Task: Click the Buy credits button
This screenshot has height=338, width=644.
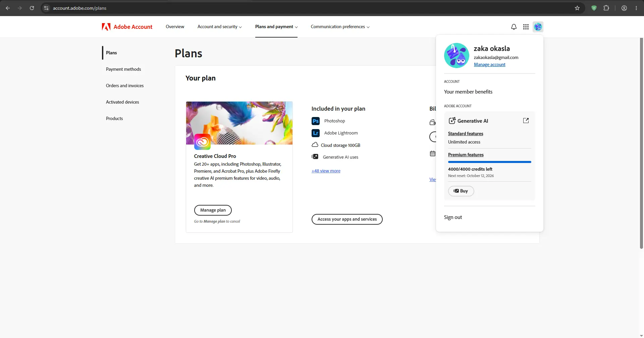Action: [x=461, y=191]
